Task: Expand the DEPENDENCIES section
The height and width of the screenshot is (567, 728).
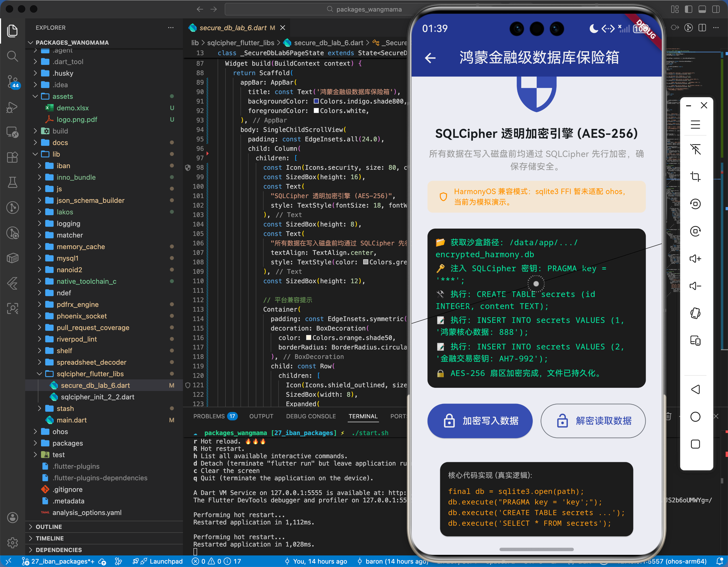Action: coord(104,550)
